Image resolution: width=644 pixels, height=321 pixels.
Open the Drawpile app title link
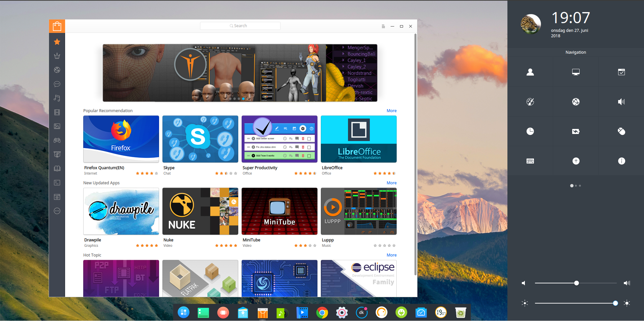pyautogui.click(x=93, y=240)
